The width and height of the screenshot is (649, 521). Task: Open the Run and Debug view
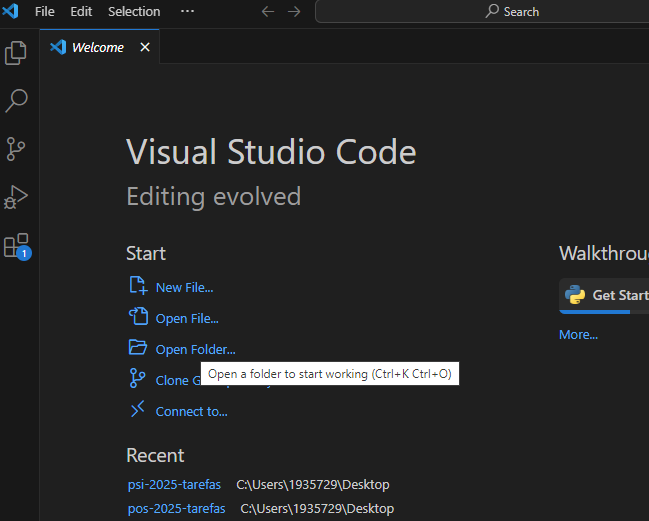coord(17,197)
